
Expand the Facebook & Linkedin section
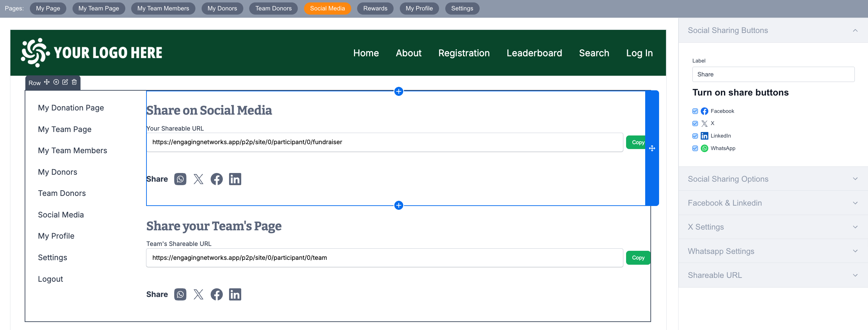click(x=773, y=203)
